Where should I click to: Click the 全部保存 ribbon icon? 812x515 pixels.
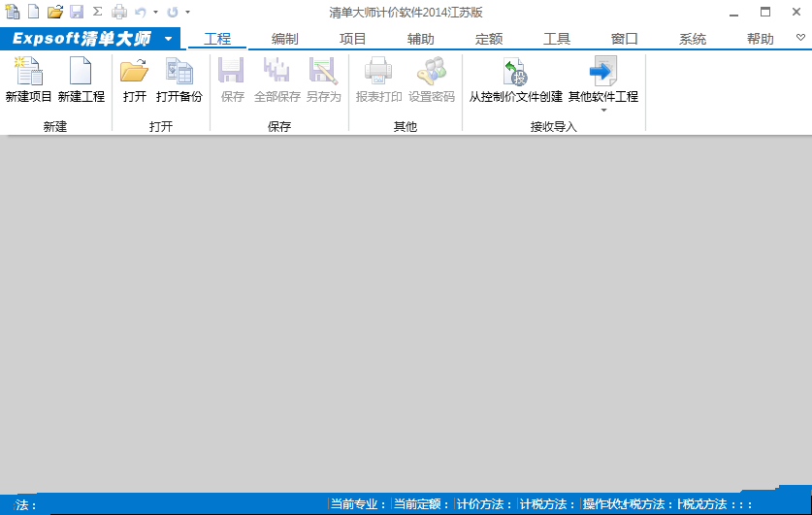pyautogui.click(x=276, y=71)
